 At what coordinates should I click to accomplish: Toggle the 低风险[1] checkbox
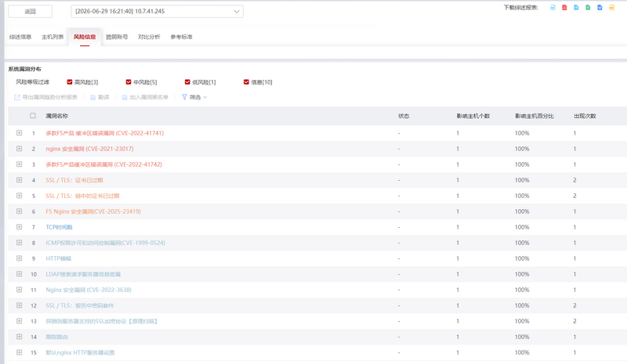click(x=187, y=82)
